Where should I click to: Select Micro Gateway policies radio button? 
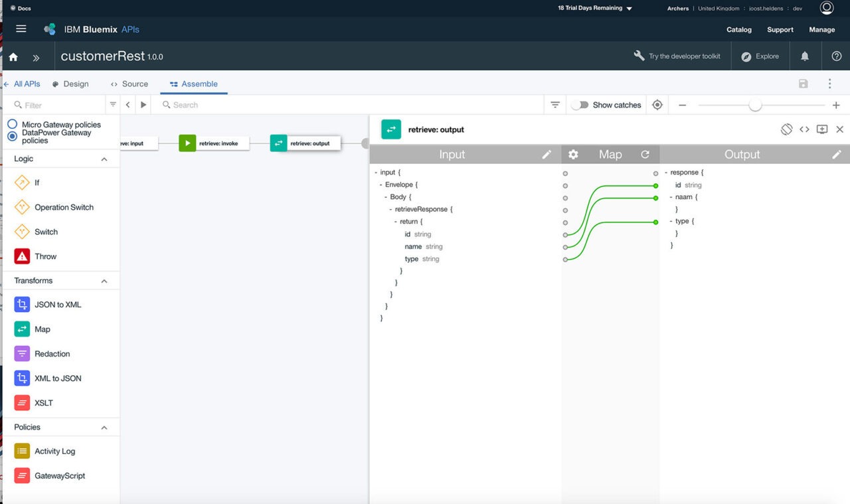(x=12, y=124)
